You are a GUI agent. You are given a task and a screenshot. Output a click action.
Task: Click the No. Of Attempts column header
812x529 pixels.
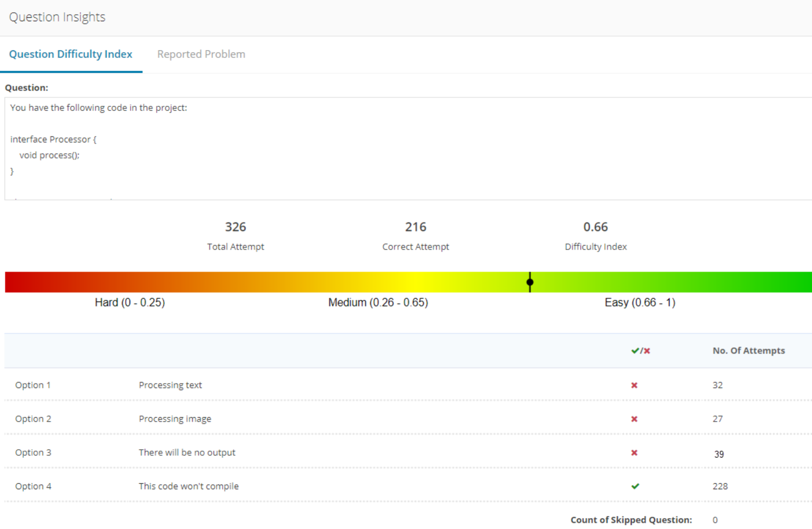point(748,351)
